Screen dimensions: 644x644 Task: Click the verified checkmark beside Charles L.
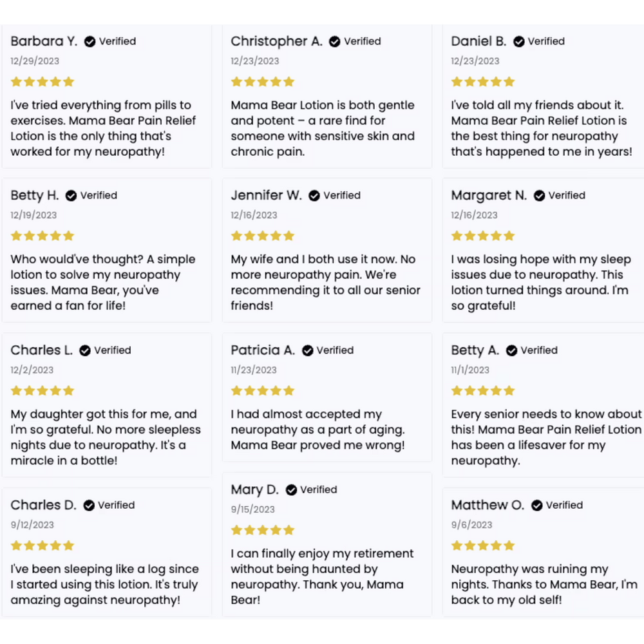point(85,350)
